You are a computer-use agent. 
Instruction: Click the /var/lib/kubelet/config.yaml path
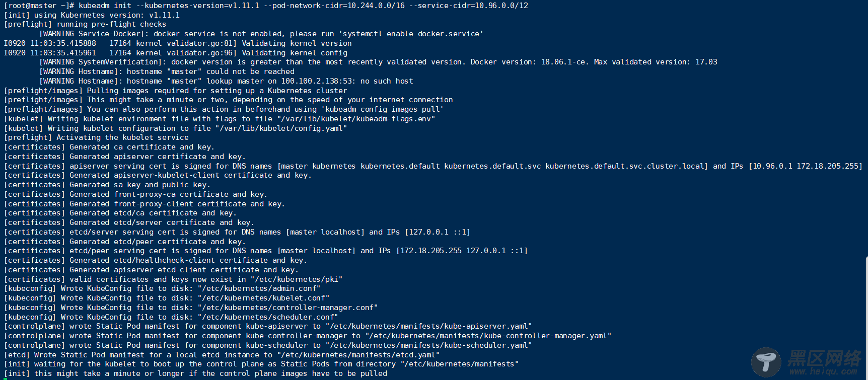tap(281, 128)
